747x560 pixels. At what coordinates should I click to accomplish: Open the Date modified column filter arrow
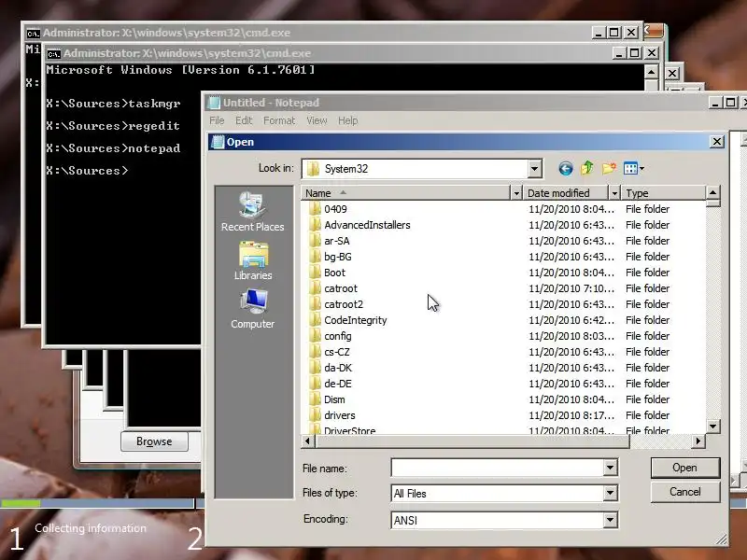614,193
